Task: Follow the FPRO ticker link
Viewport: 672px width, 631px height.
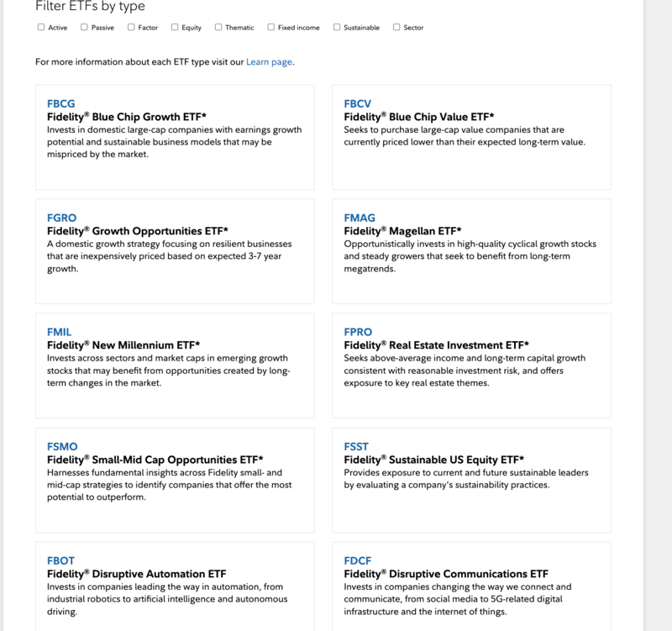Action: (x=358, y=332)
